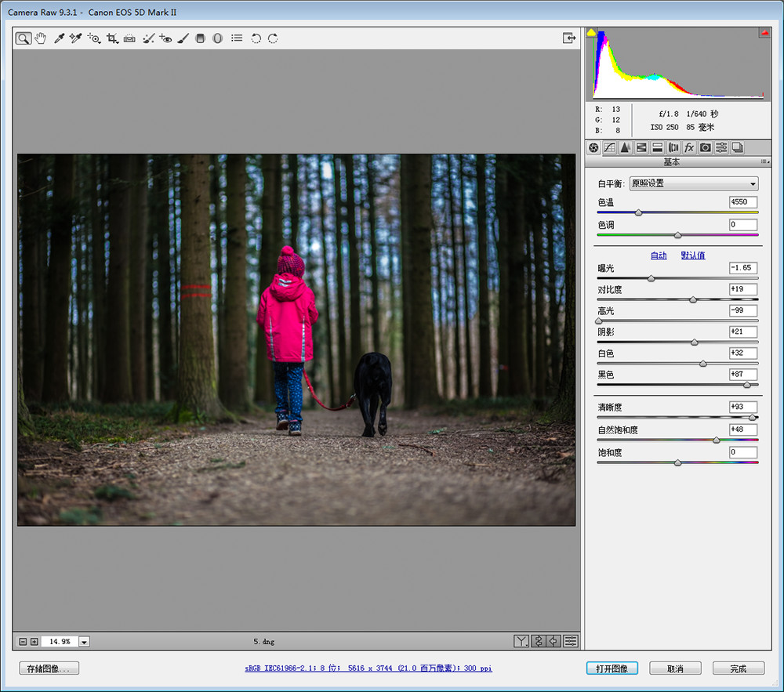Toggle shadow clipping warning in histogram
This screenshot has width=784, height=692.
591,33
